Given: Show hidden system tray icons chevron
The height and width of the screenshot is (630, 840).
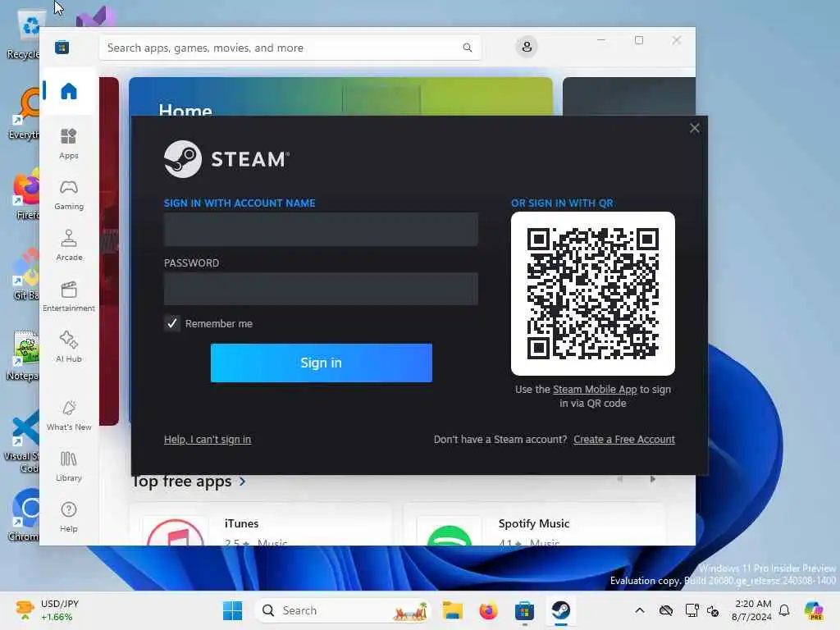Looking at the screenshot, I should tap(640, 610).
